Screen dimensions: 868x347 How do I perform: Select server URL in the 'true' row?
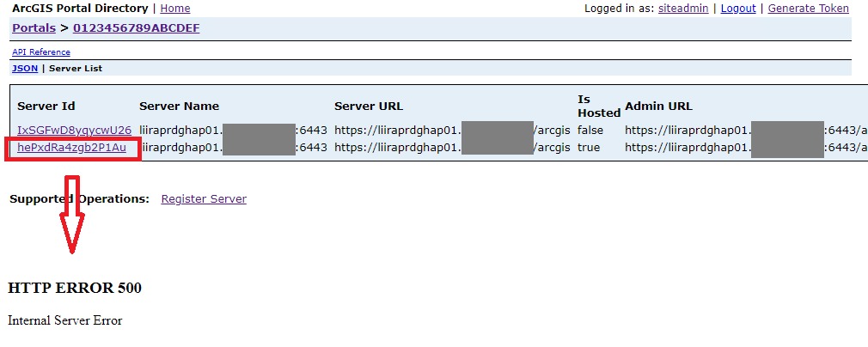(452, 148)
